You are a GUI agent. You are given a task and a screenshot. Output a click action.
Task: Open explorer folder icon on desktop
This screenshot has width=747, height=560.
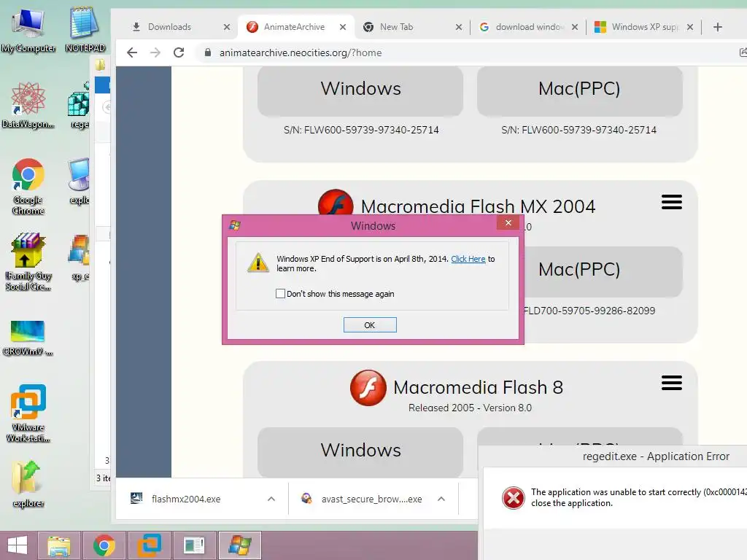(28, 484)
